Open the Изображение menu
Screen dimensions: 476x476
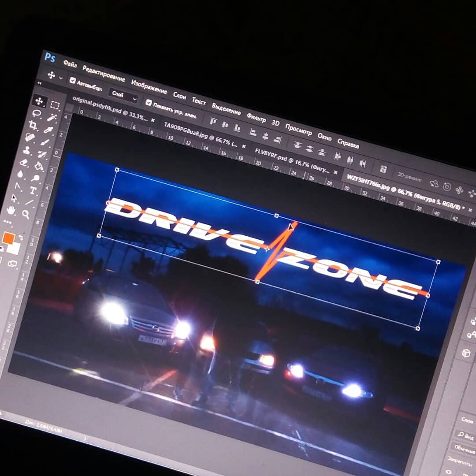coord(149,87)
